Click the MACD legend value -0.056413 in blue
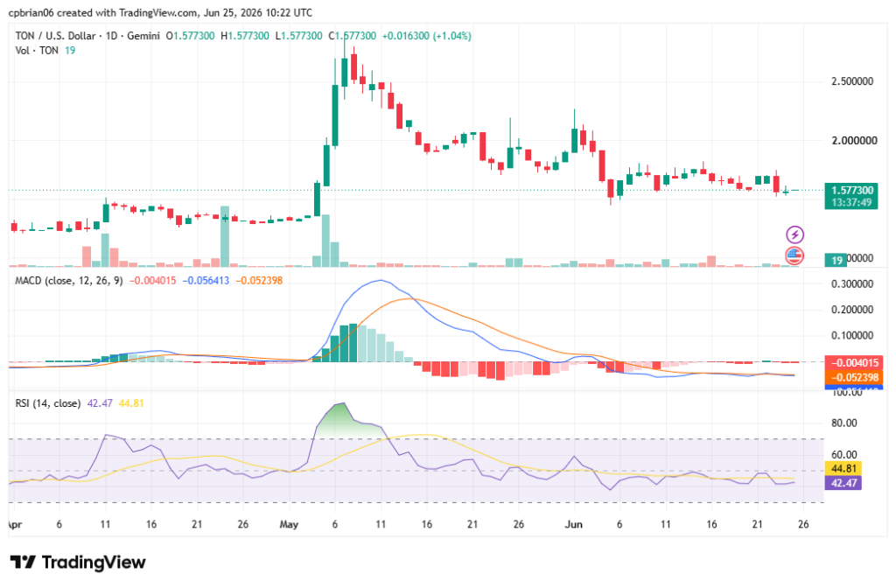This screenshot has height=588, width=896. pos(206,281)
